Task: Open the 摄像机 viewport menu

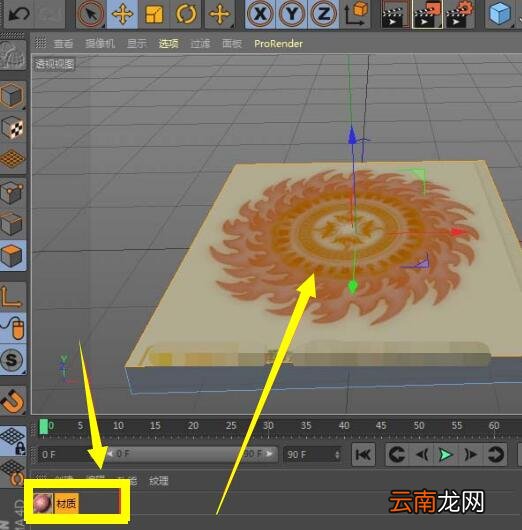Action: click(x=100, y=44)
